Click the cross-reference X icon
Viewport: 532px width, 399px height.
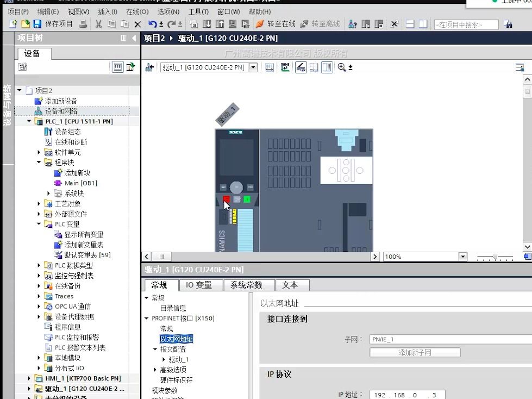395,24
